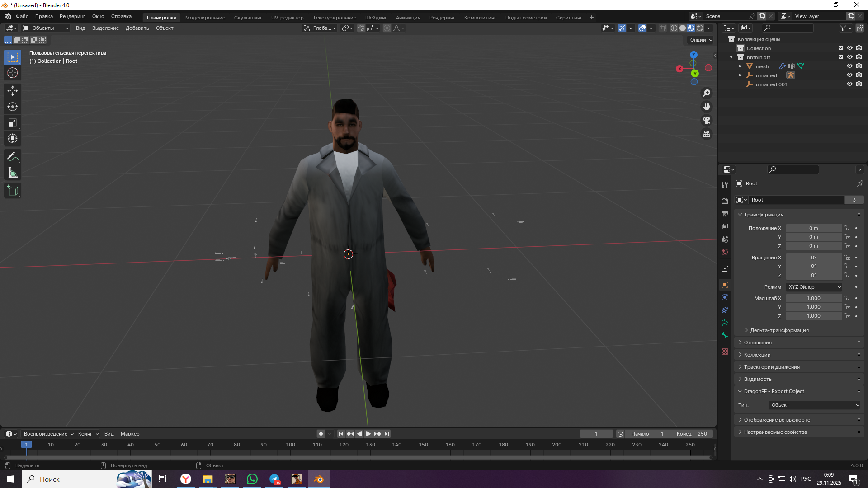Switch to the Modeling workspace tab
Screen dimensions: 868x488
[x=205, y=18]
